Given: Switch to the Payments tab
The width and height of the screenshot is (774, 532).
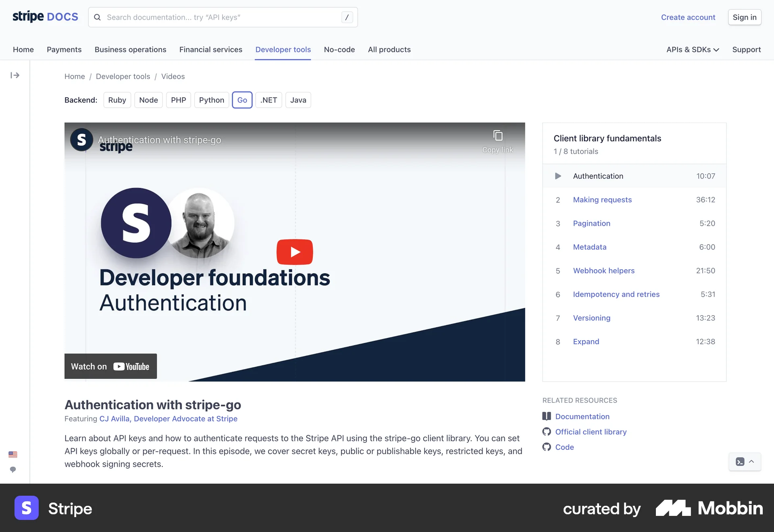Looking at the screenshot, I should click(64, 50).
